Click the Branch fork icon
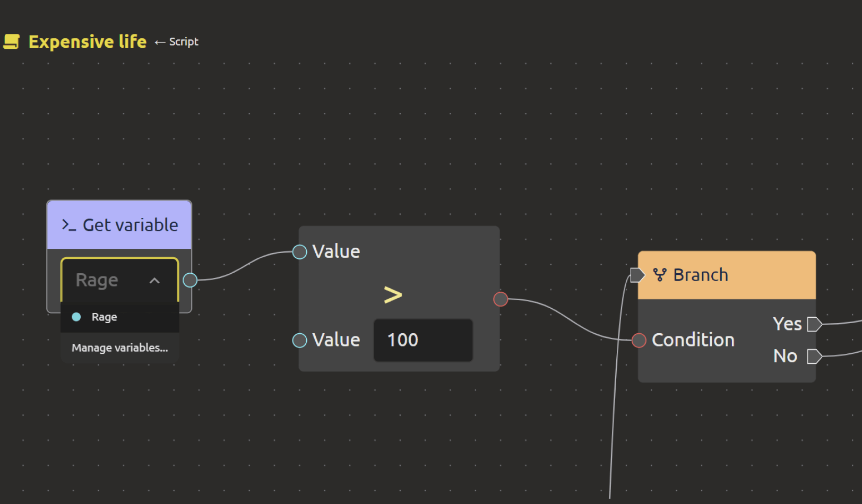 (x=660, y=275)
